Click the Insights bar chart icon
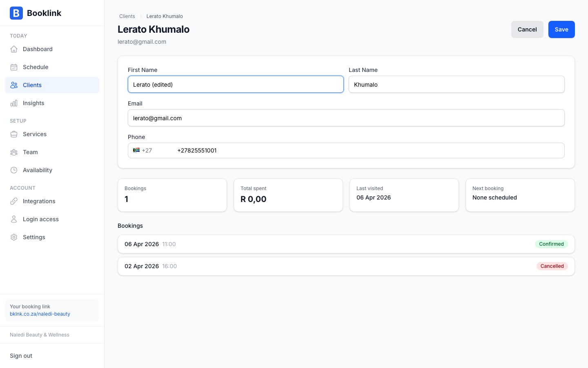 coord(14,103)
